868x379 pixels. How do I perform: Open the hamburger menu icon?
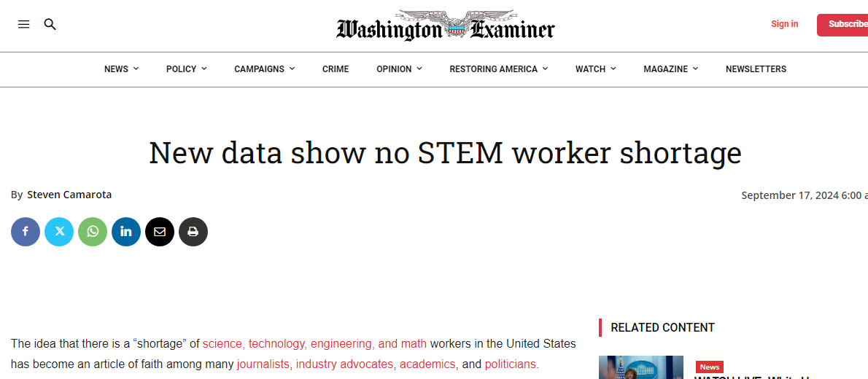[x=24, y=24]
